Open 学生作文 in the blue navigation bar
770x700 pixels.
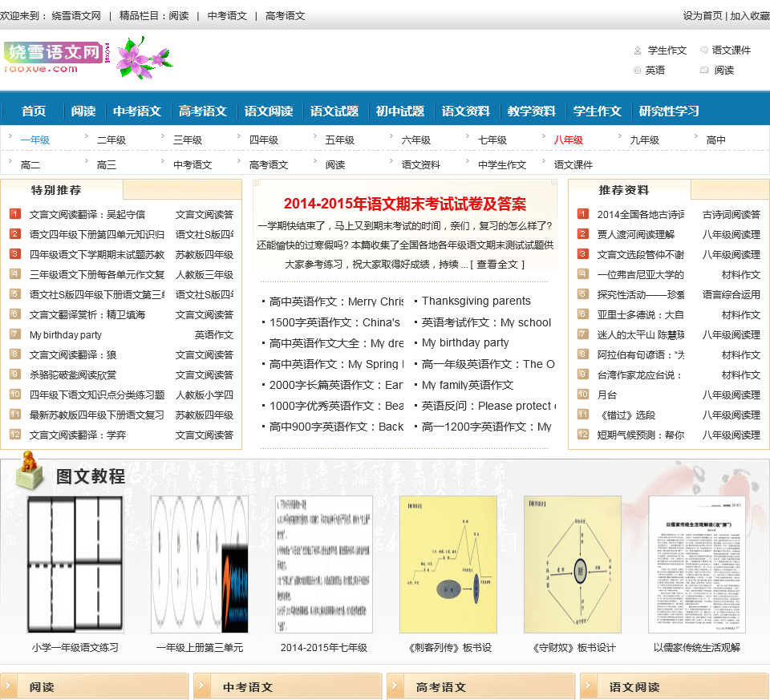[598, 111]
